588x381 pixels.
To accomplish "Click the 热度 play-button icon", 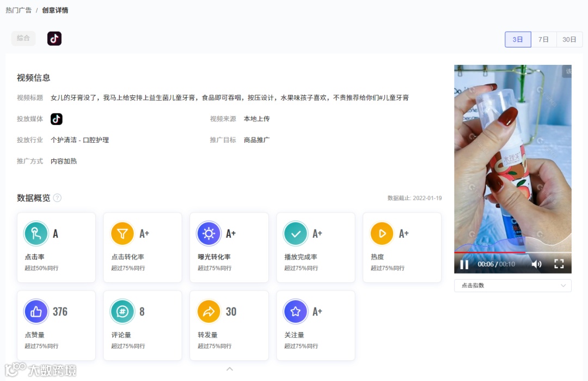I will click(382, 233).
